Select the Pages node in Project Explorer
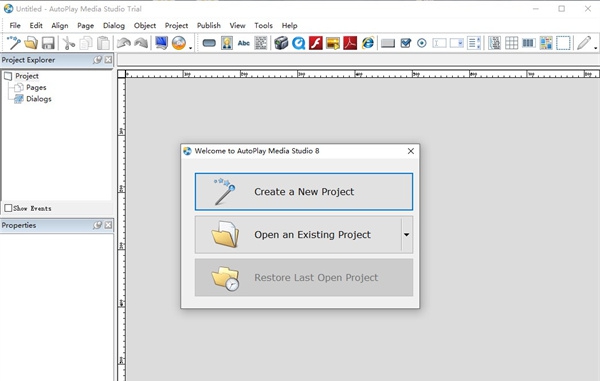 click(x=36, y=88)
